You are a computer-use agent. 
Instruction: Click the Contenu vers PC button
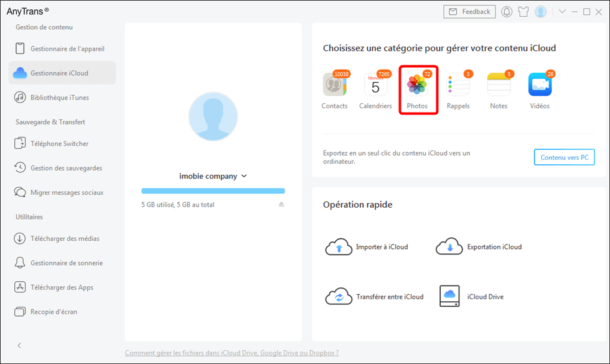pyautogui.click(x=564, y=157)
